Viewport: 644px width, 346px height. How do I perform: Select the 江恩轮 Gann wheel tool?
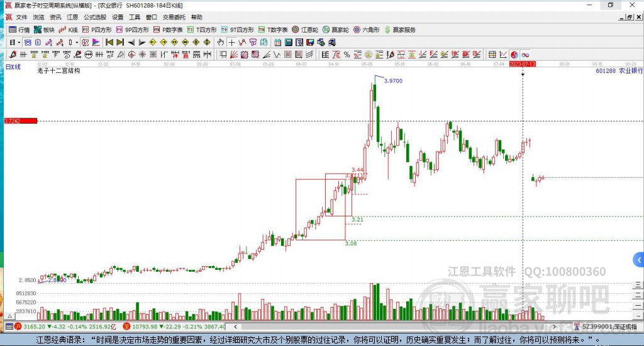pos(305,30)
